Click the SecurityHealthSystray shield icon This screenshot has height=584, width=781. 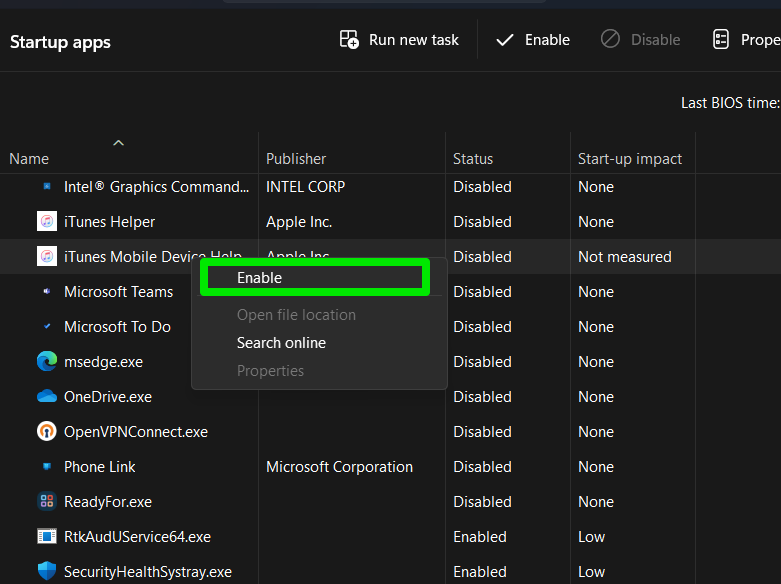pos(47,571)
